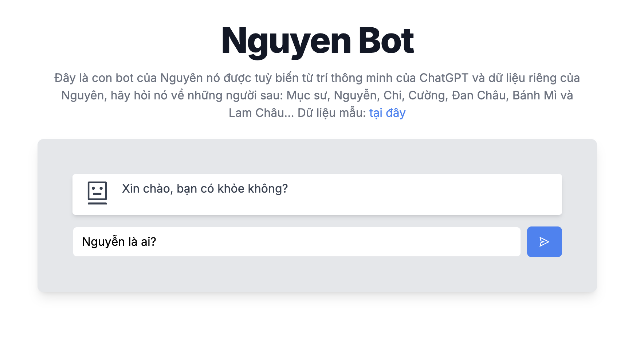Click the bot greeting message bubble

[x=317, y=194]
